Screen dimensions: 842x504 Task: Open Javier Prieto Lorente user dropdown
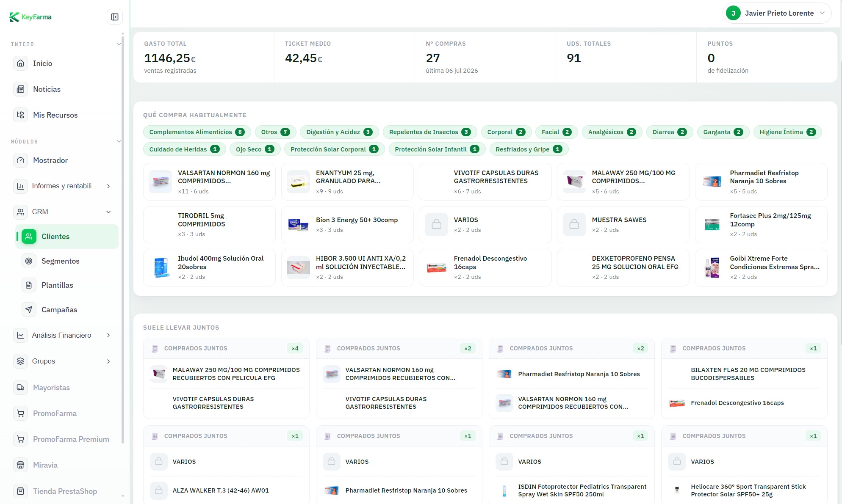pos(777,13)
